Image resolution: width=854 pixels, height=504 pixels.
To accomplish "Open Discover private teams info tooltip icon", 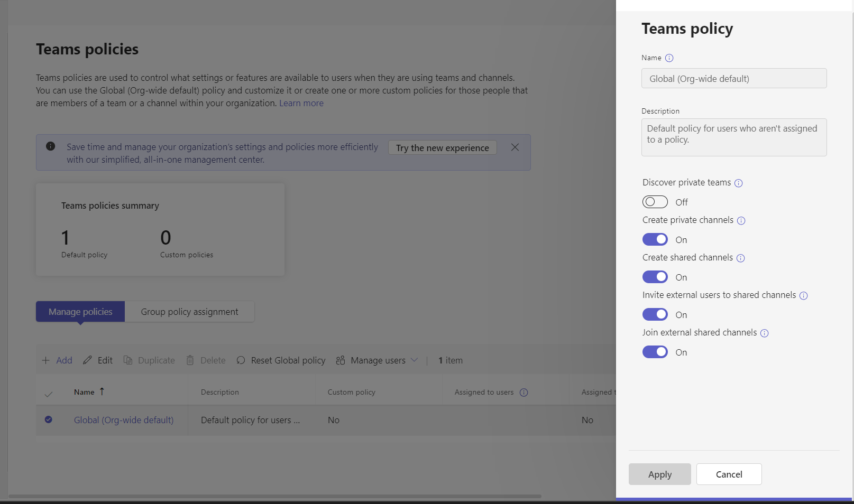I will click(739, 183).
